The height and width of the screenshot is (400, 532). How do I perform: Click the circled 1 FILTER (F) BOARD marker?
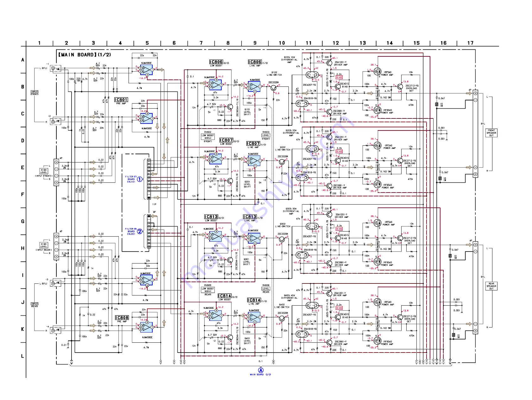(x=139, y=179)
